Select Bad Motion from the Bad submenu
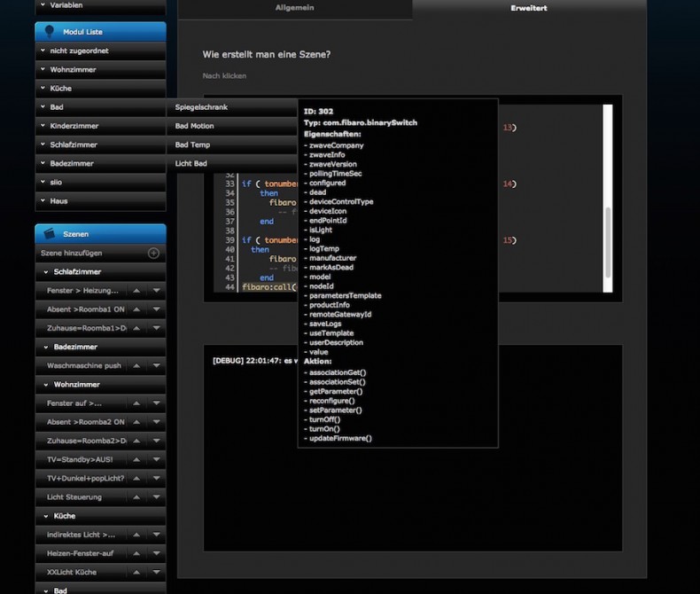This screenshot has height=594, width=700. click(195, 126)
